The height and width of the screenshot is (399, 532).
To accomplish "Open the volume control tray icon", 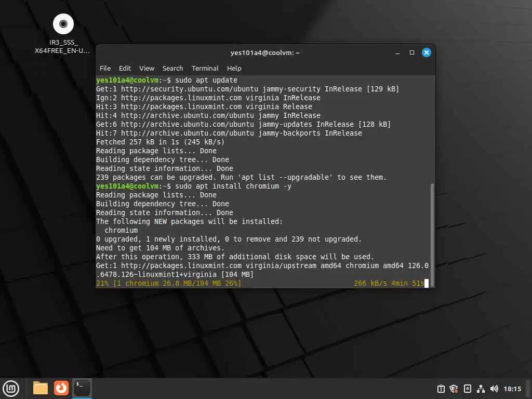I will pyautogui.click(x=494, y=389).
